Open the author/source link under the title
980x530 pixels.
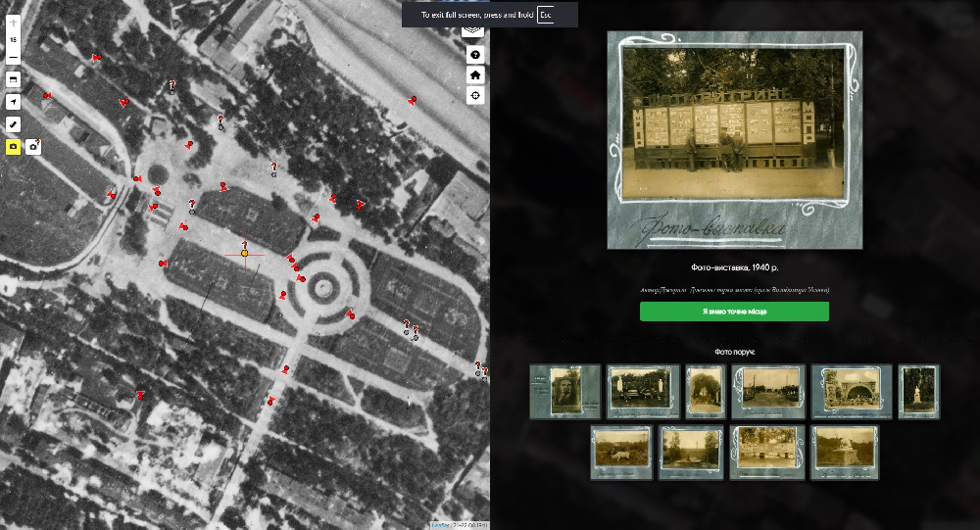click(734, 290)
